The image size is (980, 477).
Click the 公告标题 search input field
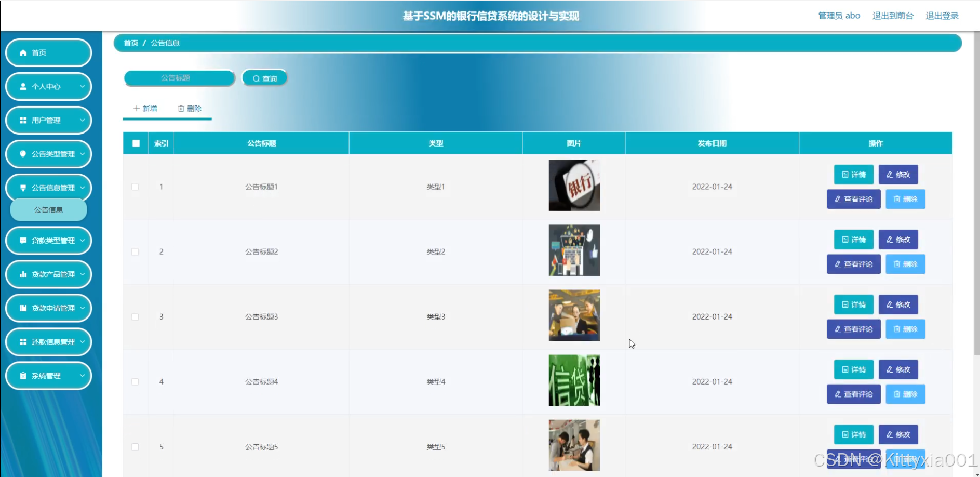tap(179, 78)
